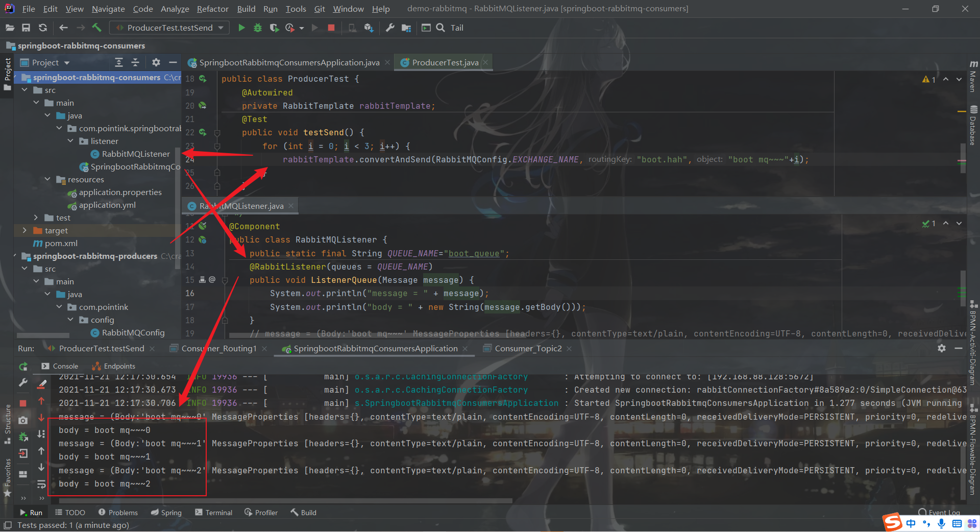This screenshot has width=980, height=532.
Task: Click the Tail toolbar button
Action: tap(457, 28)
